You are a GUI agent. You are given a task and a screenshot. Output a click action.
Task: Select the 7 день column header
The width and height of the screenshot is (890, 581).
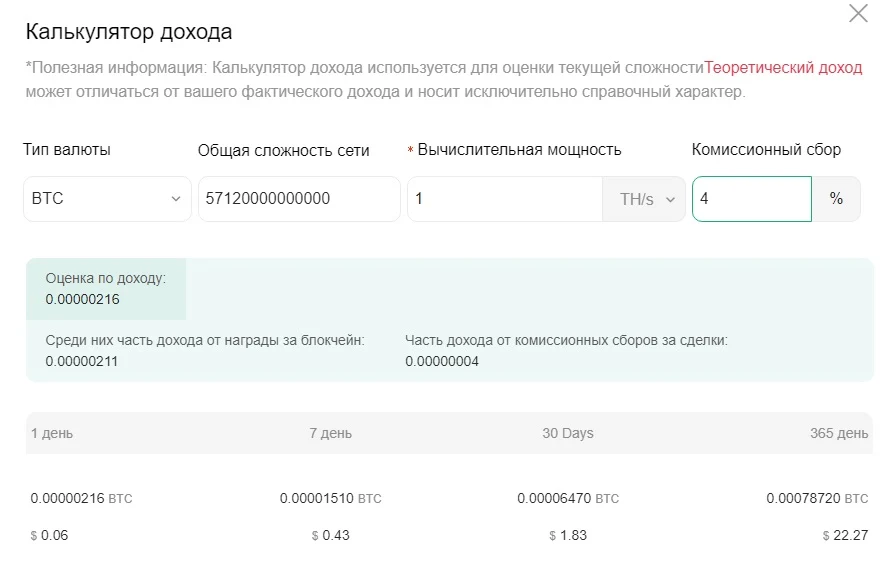tap(330, 433)
